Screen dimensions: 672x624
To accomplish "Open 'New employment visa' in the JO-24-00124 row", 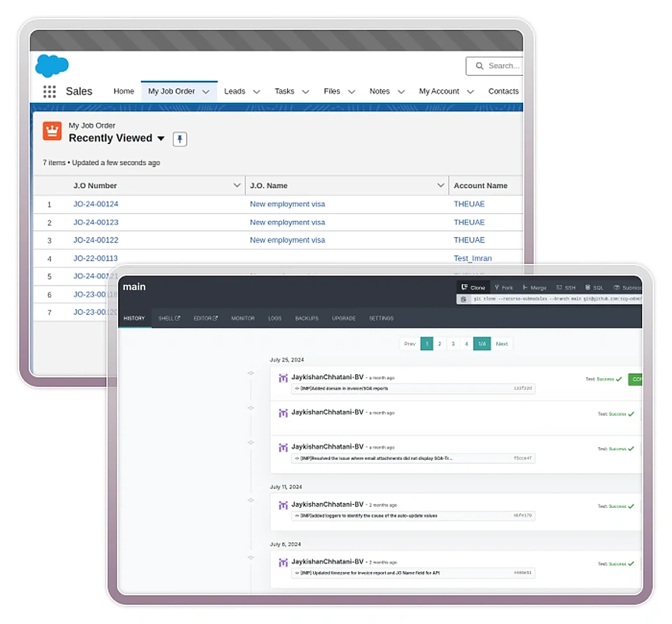I will coord(287,204).
